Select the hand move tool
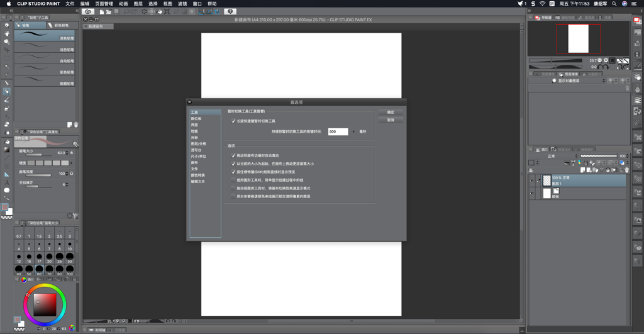 (7, 33)
